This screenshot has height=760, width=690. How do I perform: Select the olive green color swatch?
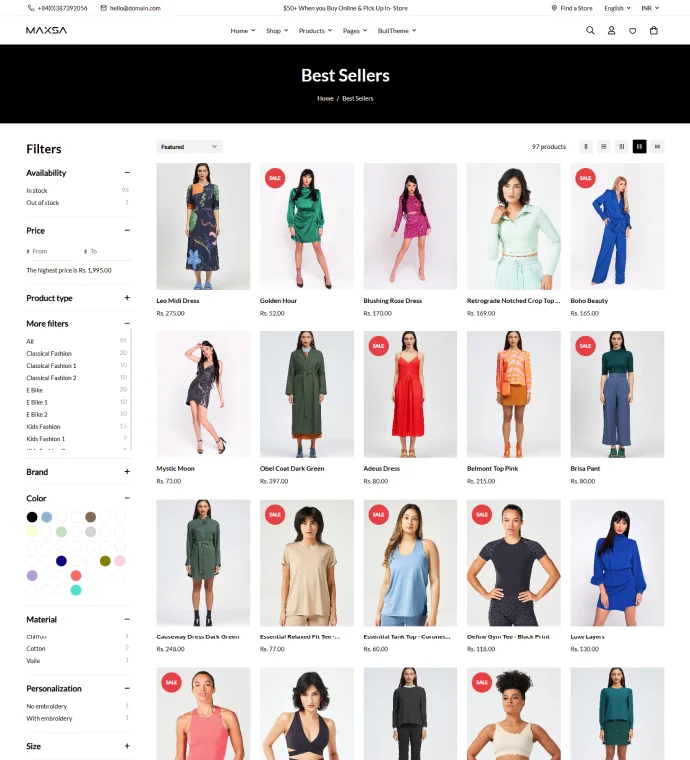(105, 561)
